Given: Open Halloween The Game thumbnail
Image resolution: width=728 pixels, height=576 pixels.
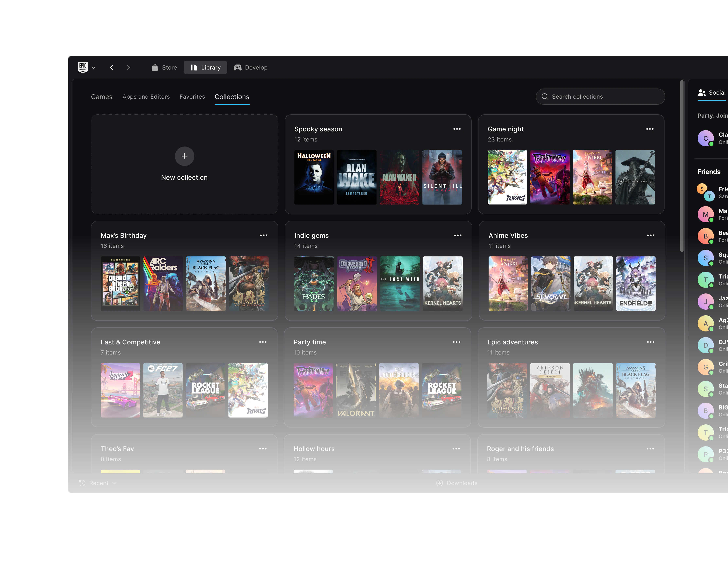Looking at the screenshot, I should pyautogui.click(x=314, y=177).
